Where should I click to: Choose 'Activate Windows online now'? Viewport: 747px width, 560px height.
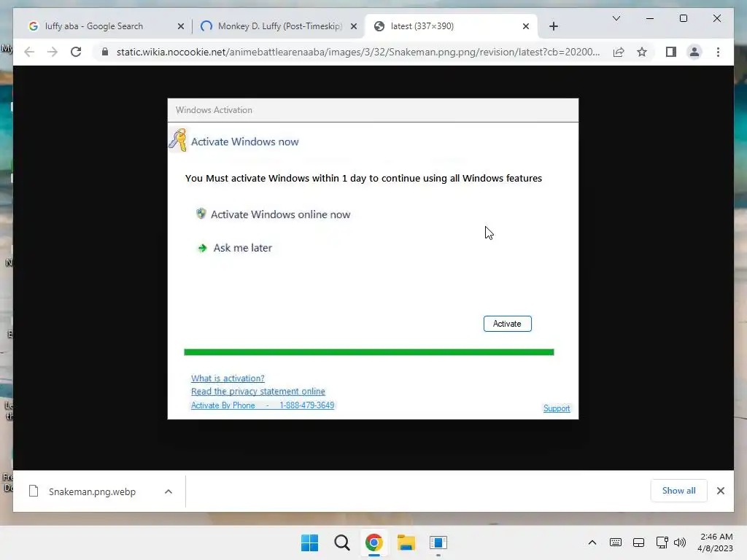280,214
